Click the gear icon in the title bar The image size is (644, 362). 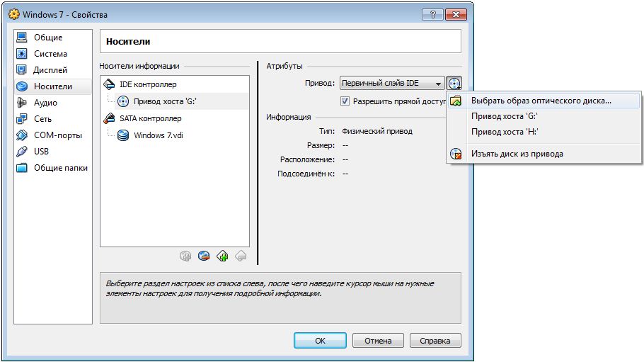14,14
